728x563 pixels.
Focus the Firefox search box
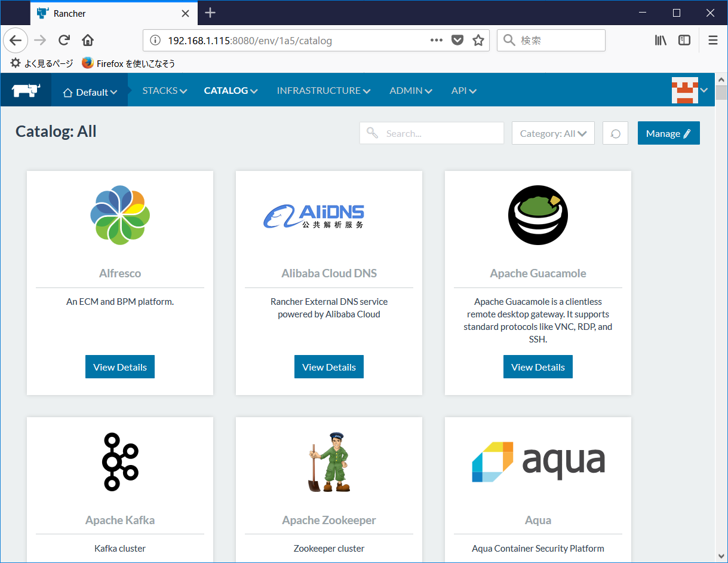pyautogui.click(x=551, y=41)
